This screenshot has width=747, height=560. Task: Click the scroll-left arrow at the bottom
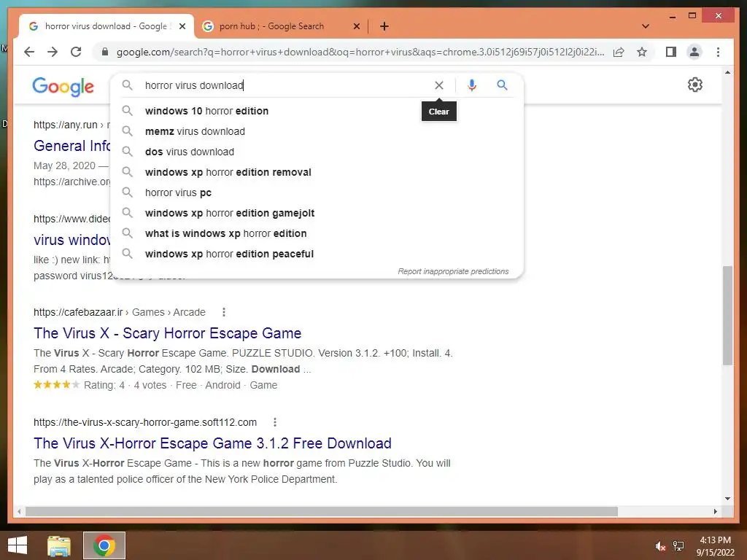19,511
